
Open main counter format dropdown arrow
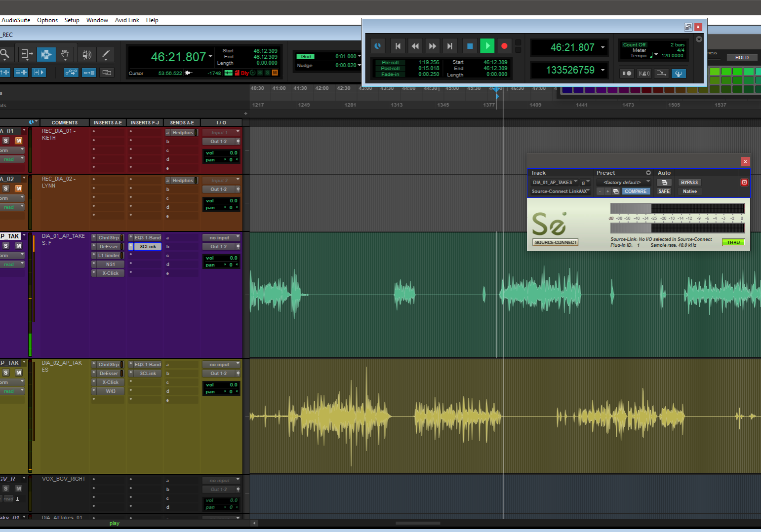[210, 56]
